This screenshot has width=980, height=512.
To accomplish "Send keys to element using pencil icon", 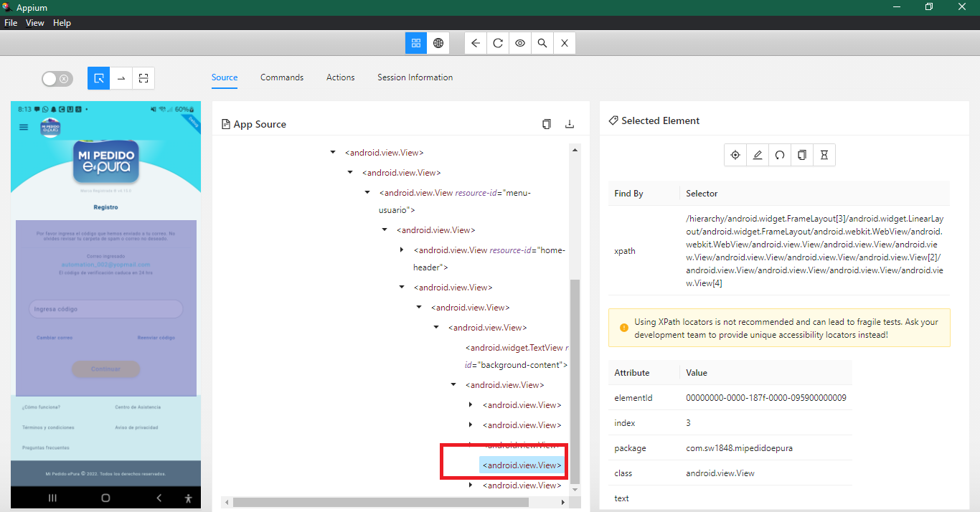I will tap(757, 154).
